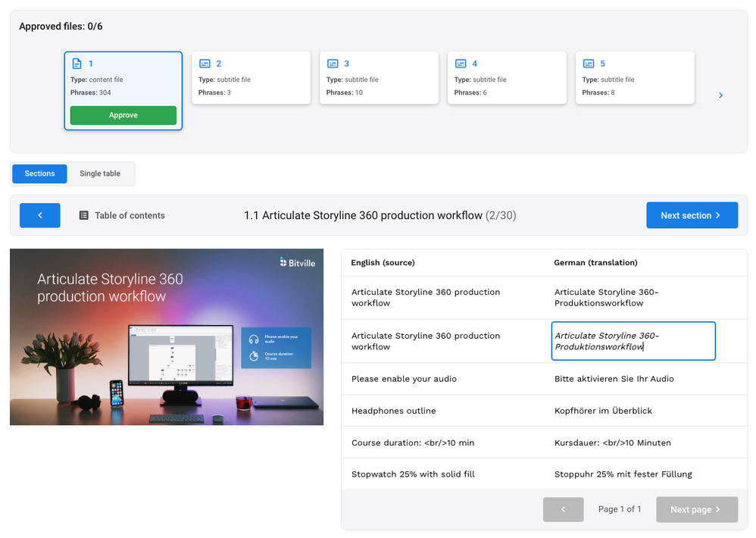Click the focused German translation input field
Screen dimensions: 756x538
pyautogui.click(x=633, y=341)
